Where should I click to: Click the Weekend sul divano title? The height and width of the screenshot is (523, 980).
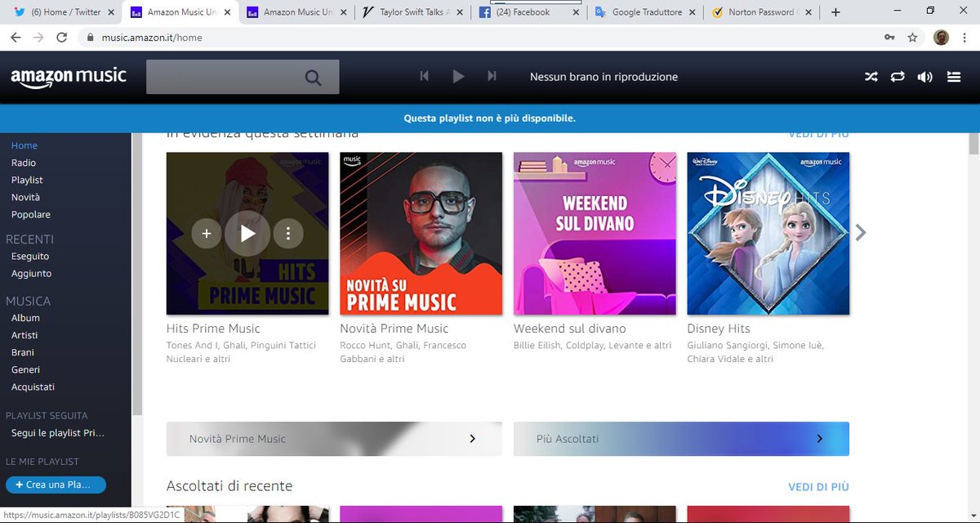(570, 329)
